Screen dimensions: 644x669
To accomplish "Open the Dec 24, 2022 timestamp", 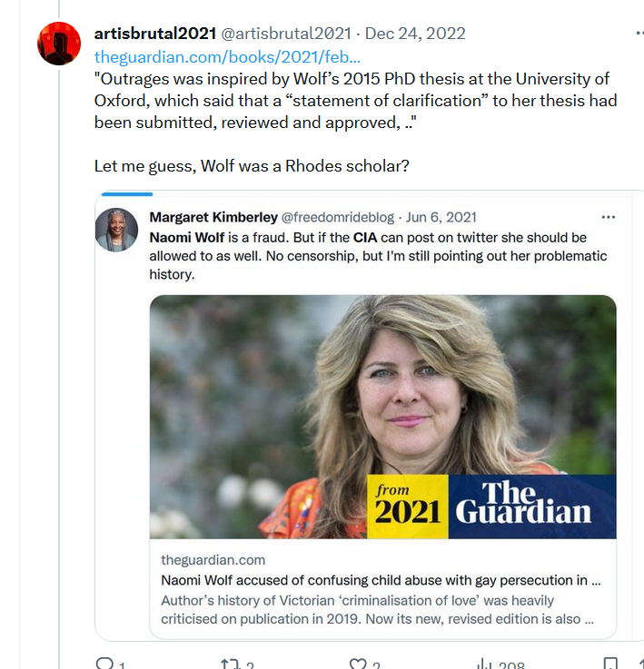I will click(415, 34).
